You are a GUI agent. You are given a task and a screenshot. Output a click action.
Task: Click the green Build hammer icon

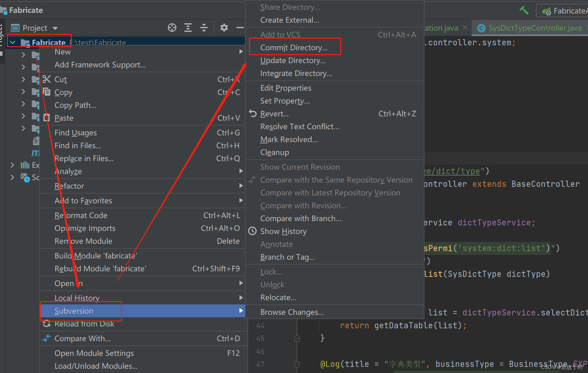(524, 10)
